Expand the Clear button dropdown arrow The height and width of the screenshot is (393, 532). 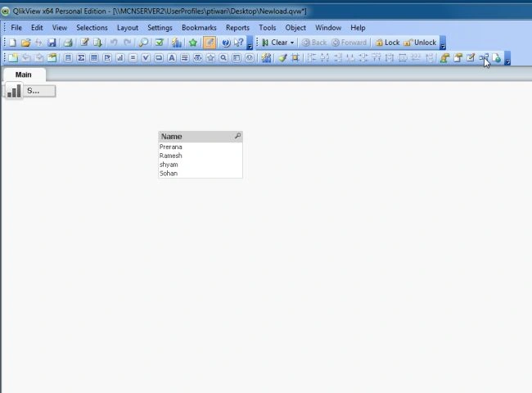292,43
